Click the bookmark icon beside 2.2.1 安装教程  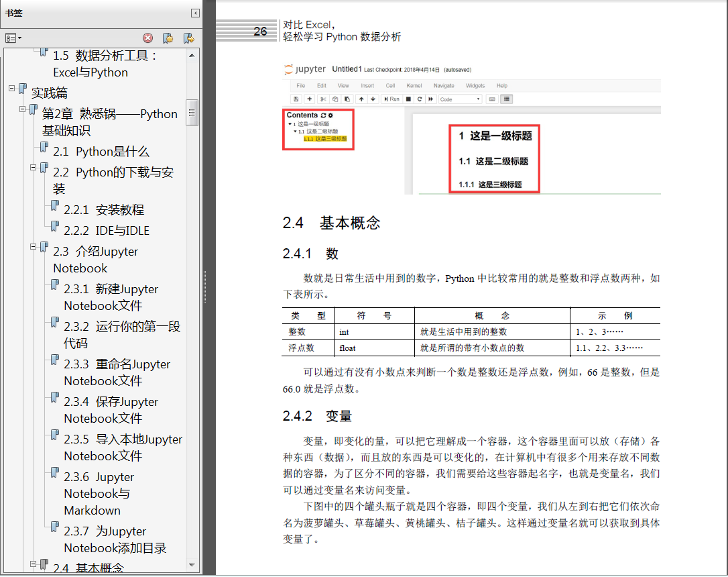(55, 206)
